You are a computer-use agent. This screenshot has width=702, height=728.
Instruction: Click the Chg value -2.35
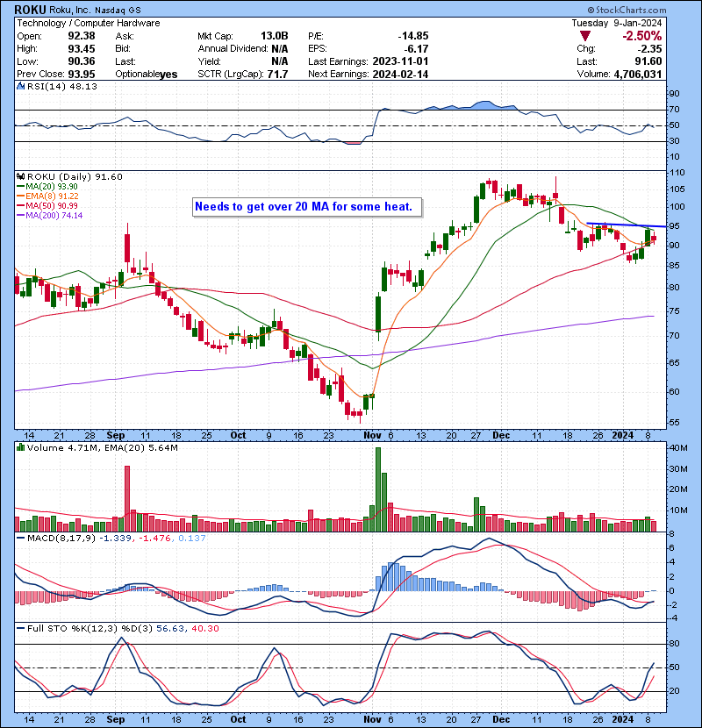point(648,49)
